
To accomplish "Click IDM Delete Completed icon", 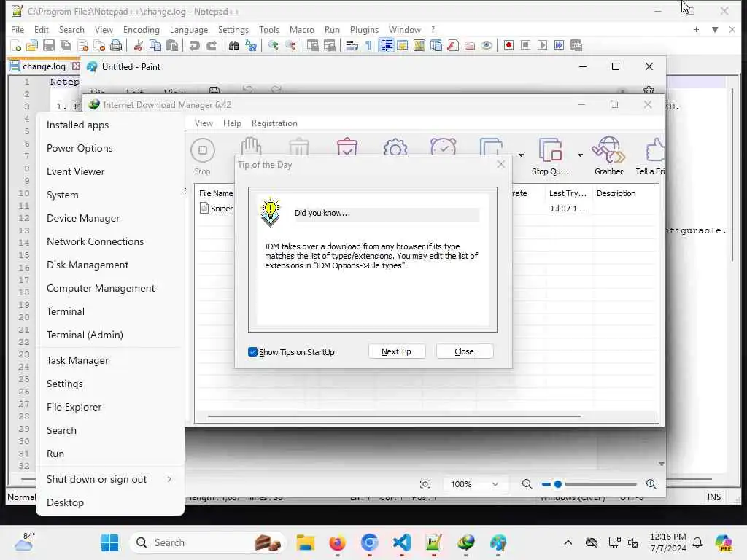I will pyautogui.click(x=347, y=147).
